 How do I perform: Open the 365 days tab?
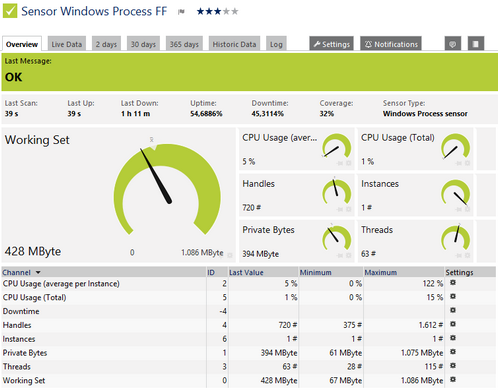coord(184,44)
